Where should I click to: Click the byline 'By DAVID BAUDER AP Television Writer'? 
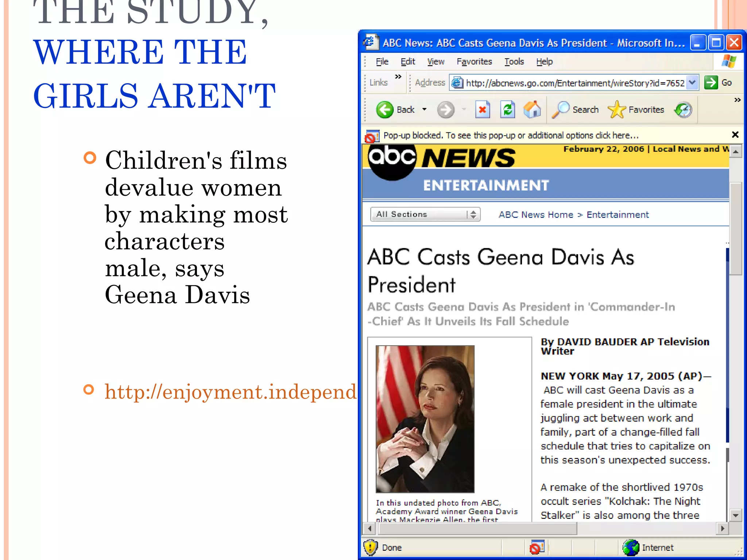tap(625, 346)
